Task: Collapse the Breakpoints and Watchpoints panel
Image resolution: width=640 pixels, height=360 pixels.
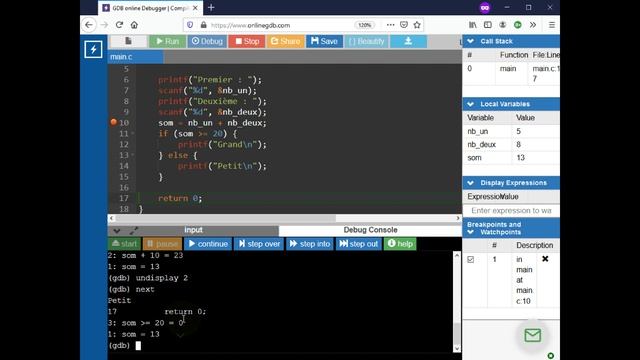Action: point(470,232)
